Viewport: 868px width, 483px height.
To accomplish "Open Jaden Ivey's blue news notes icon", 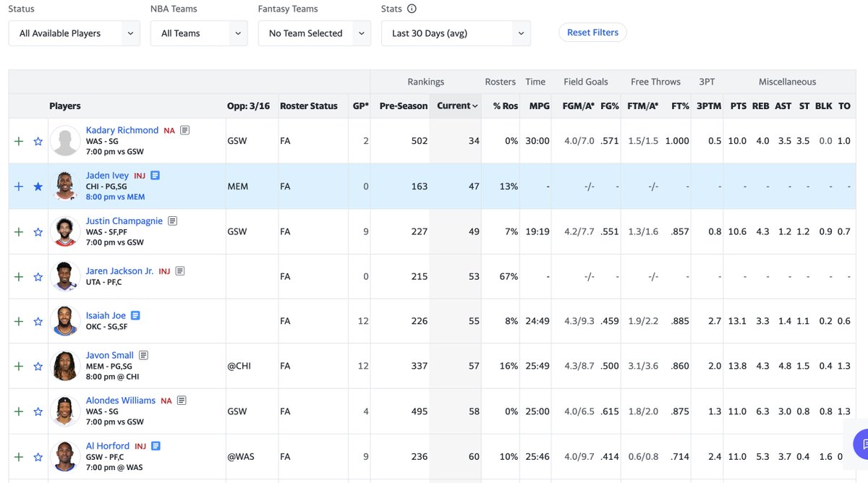I will [x=156, y=176].
